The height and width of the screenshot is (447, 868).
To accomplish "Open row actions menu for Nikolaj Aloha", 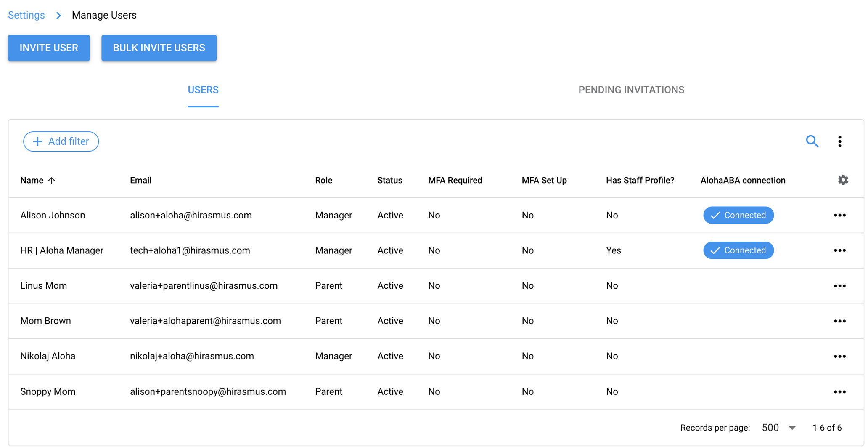I will pos(840,356).
